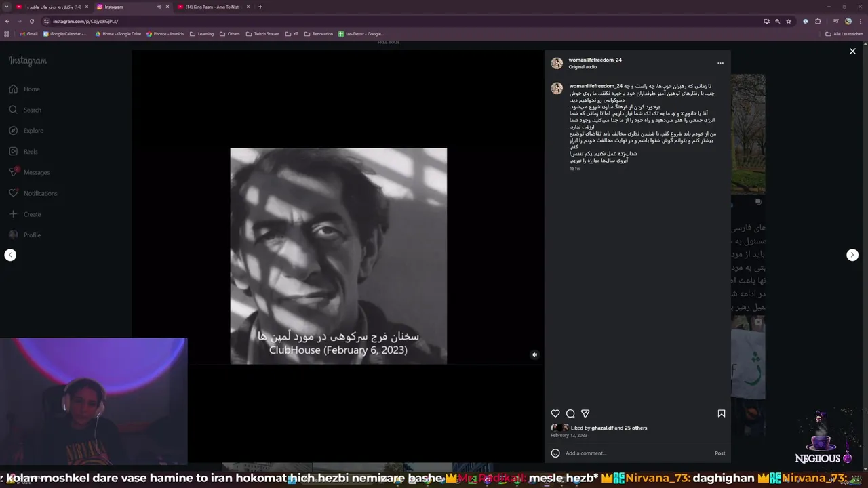This screenshot has width=868, height=488.
Task: View the 25 others who liked
Action: pos(635,428)
